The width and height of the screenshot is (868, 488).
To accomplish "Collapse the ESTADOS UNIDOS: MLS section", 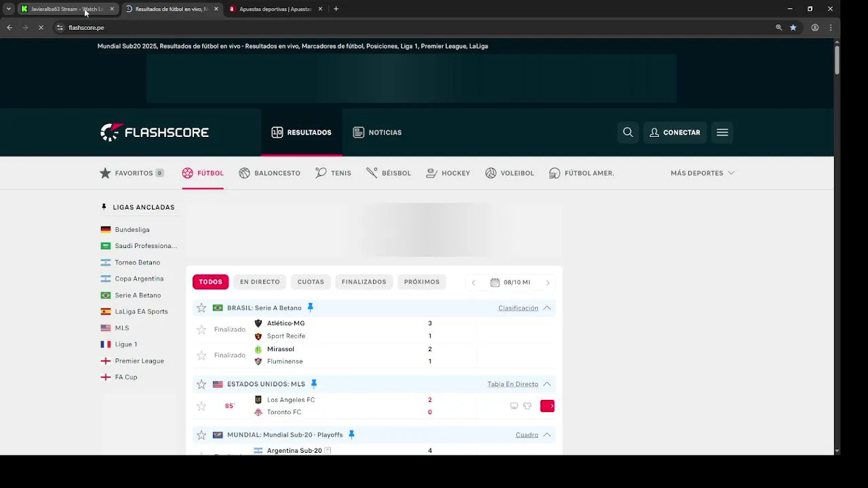I will [547, 384].
